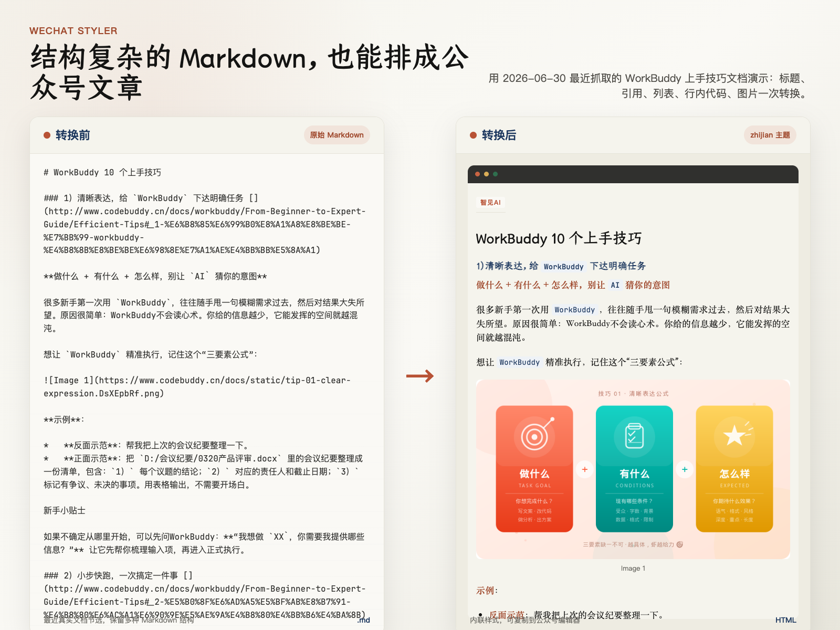Click 技巧 01 · 清晰表达公式 title in image

coord(633,393)
